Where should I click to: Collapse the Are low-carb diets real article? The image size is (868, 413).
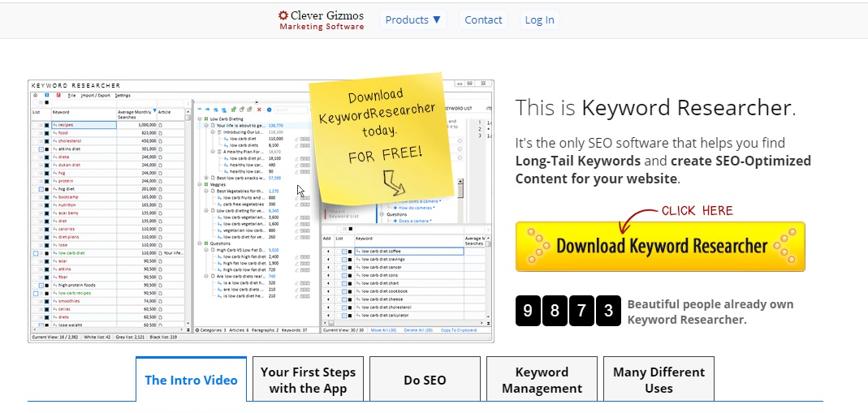[x=206, y=276]
